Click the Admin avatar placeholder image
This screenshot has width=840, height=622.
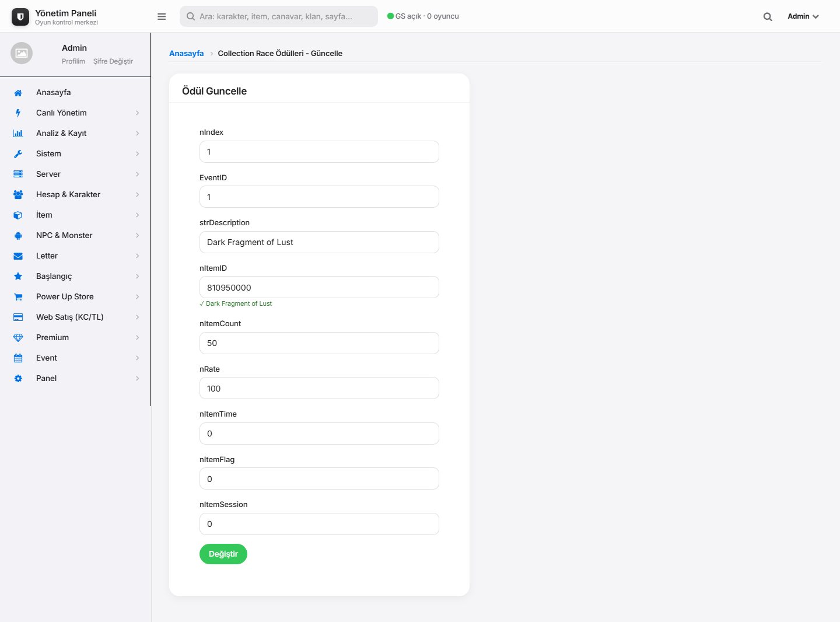pos(22,53)
